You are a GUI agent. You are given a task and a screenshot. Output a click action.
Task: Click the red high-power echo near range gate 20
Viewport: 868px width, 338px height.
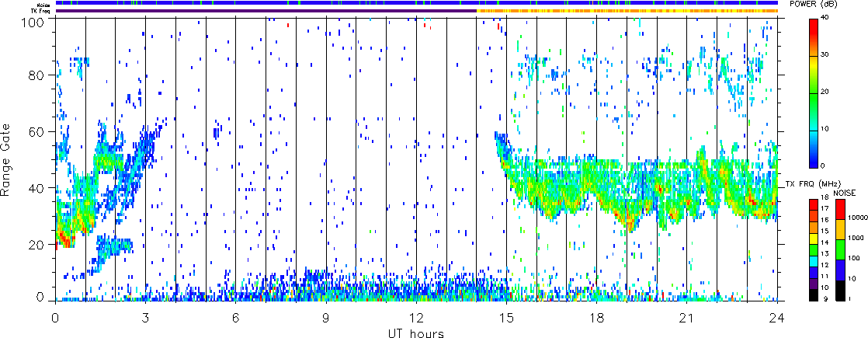pyautogui.click(x=65, y=240)
